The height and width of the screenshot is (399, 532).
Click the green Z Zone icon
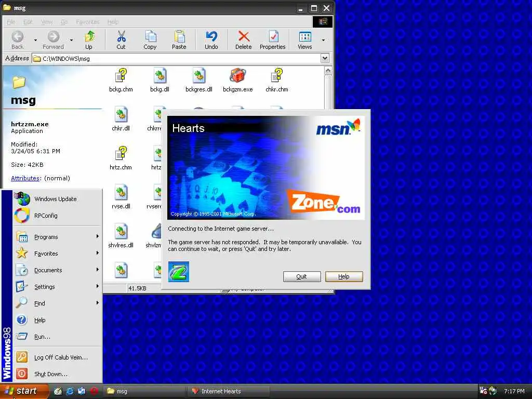pos(179,271)
